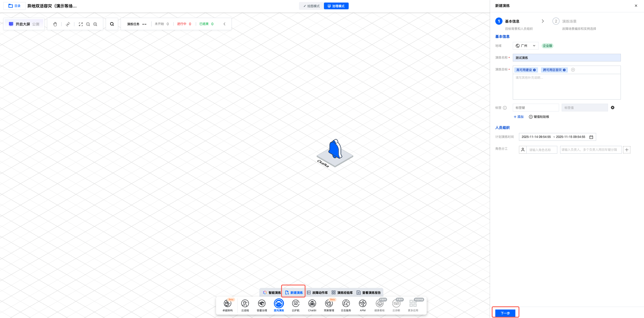Switch to 绘图模式 mode
644x318 pixels.
coord(312,6)
